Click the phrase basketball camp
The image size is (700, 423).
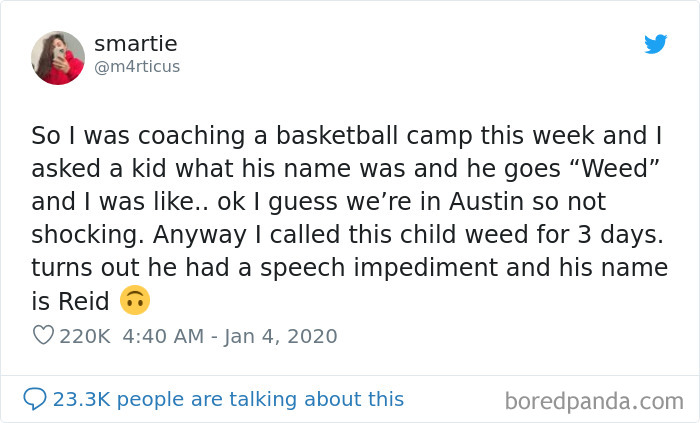pos(374,136)
